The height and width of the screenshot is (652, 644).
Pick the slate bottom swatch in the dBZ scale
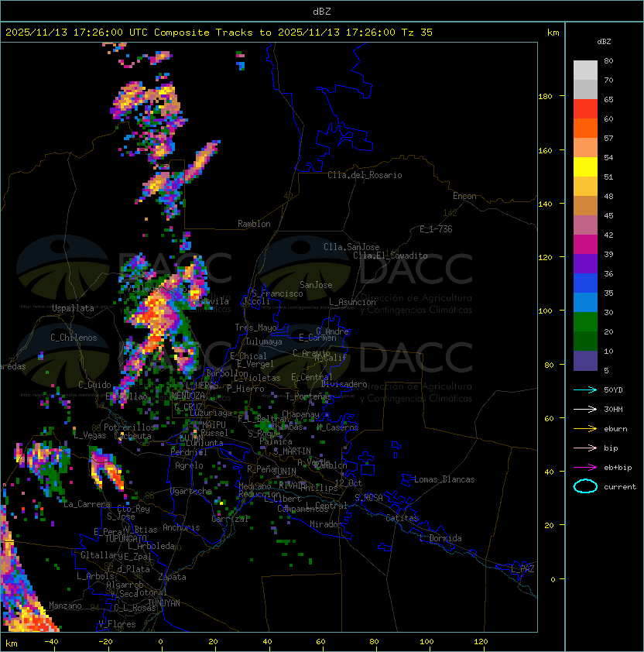point(585,361)
